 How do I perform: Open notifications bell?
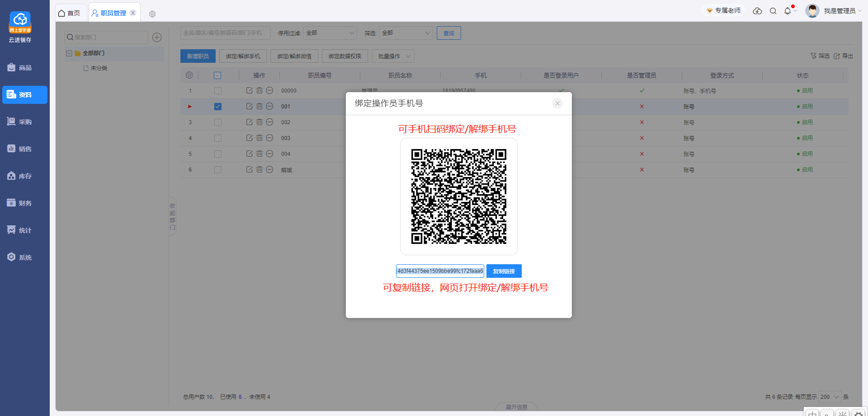coord(788,11)
